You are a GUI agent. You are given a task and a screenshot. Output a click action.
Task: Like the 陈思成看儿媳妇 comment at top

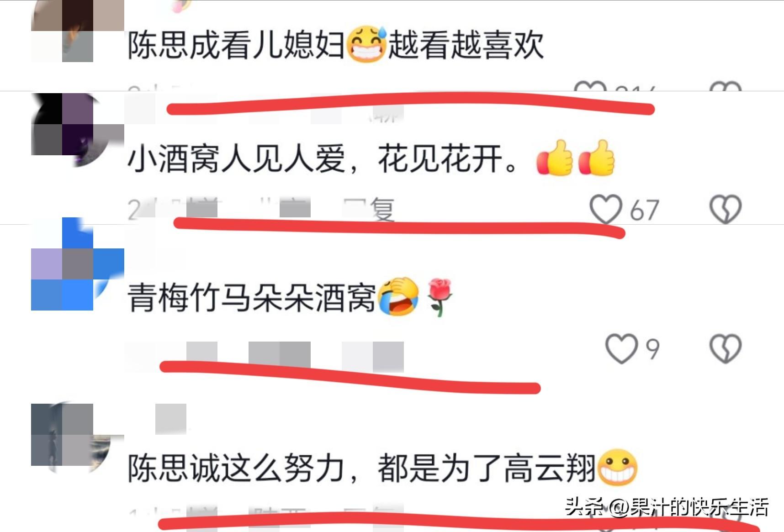pyautogui.click(x=590, y=86)
